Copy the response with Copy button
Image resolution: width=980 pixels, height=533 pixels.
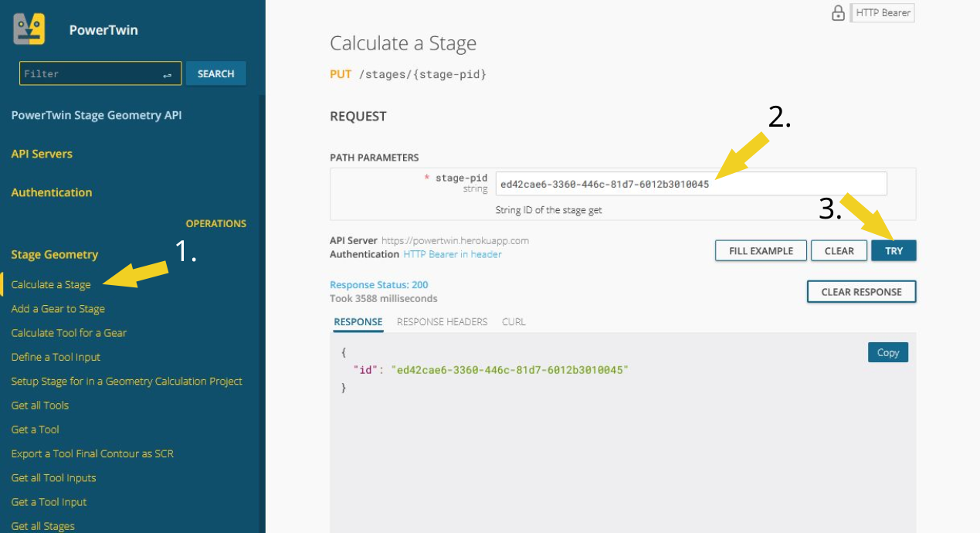click(x=887, y=352)
